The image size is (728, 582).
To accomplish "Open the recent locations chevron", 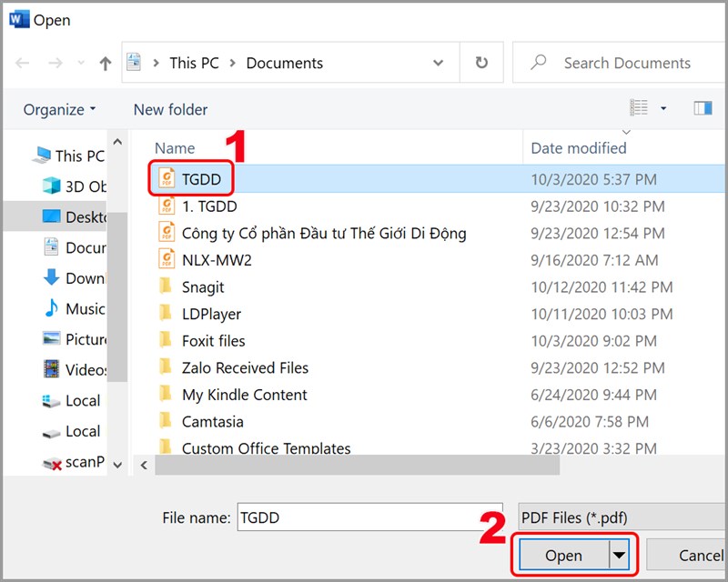I will pyautogui.click(x=81, y=63).
